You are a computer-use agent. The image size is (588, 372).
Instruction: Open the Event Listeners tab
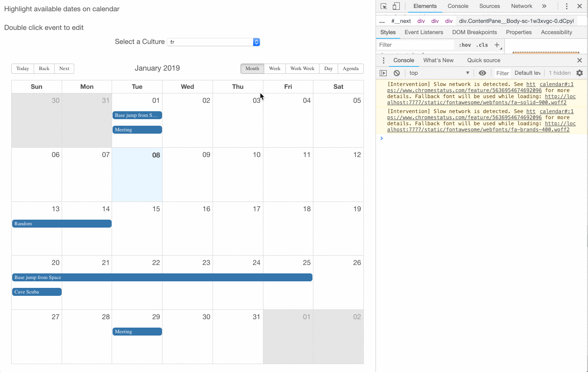coord(424,32)
